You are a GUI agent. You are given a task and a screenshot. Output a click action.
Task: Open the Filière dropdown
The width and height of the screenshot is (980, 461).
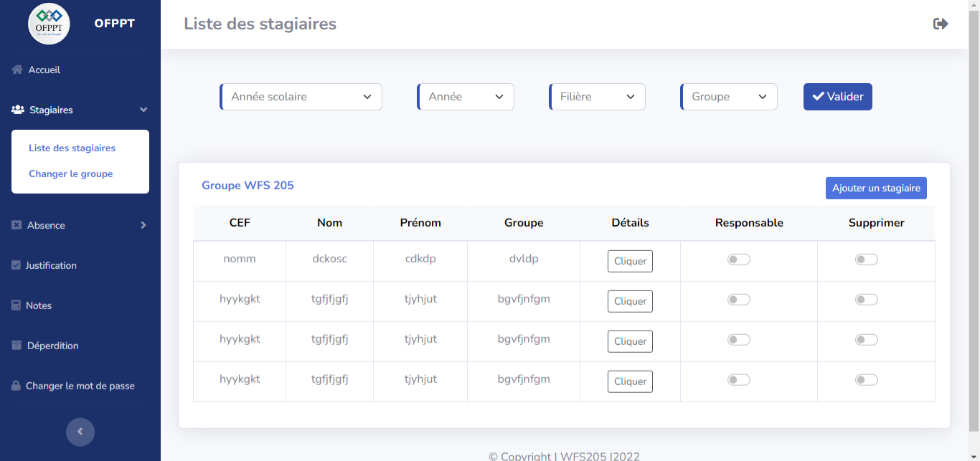tap(597, 97)
